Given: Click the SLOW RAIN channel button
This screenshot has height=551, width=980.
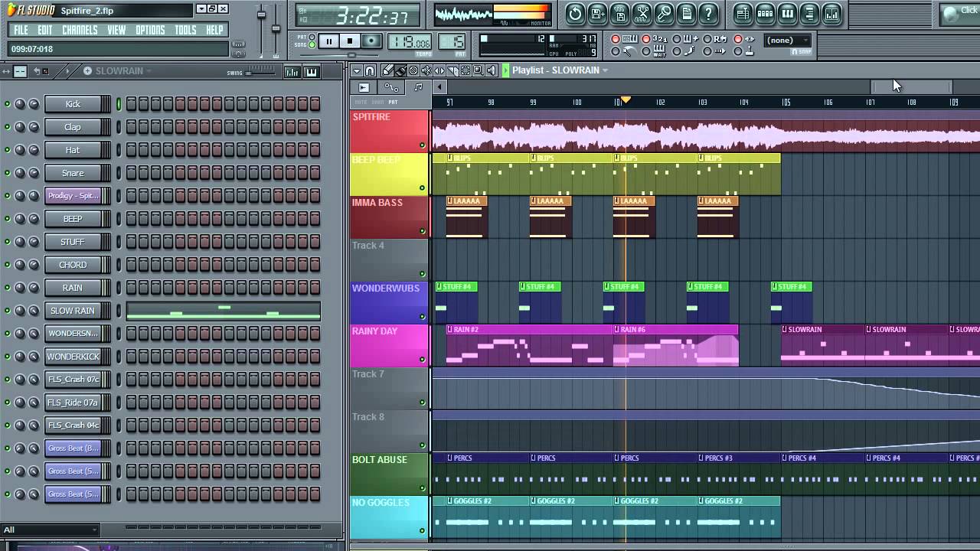Looking at the screenshot, I should tap(73, 311).
